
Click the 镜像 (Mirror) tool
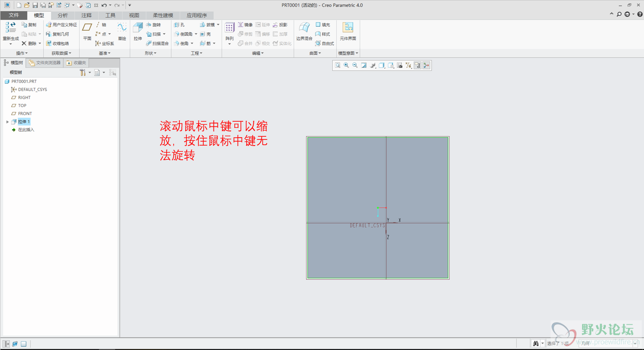coord(245,25)
